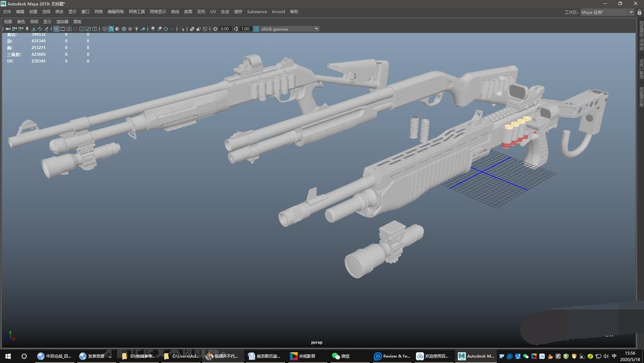Viewport: 644px width, 363px height.
Task: Open the 网格工具 (Mesh Tools) menu
Action: (137, 12)
